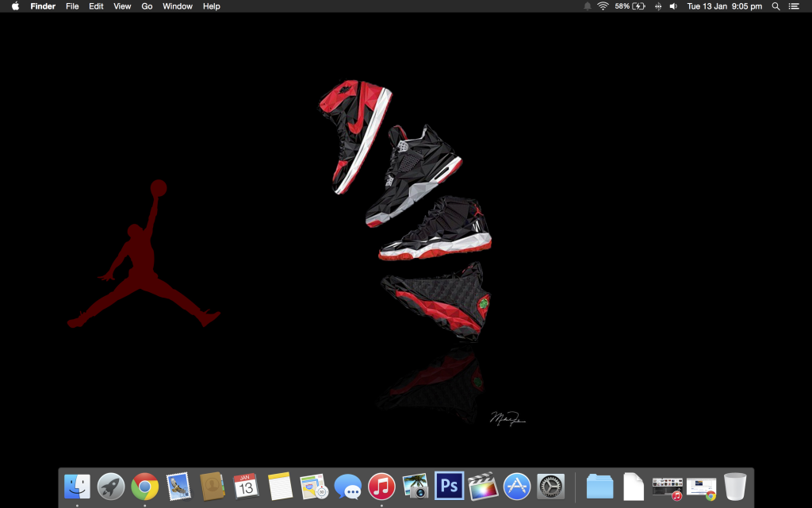The width and height of the screenshot is (812, 508).
Task: Open Finder from the Dock
Action: (77, 487)
